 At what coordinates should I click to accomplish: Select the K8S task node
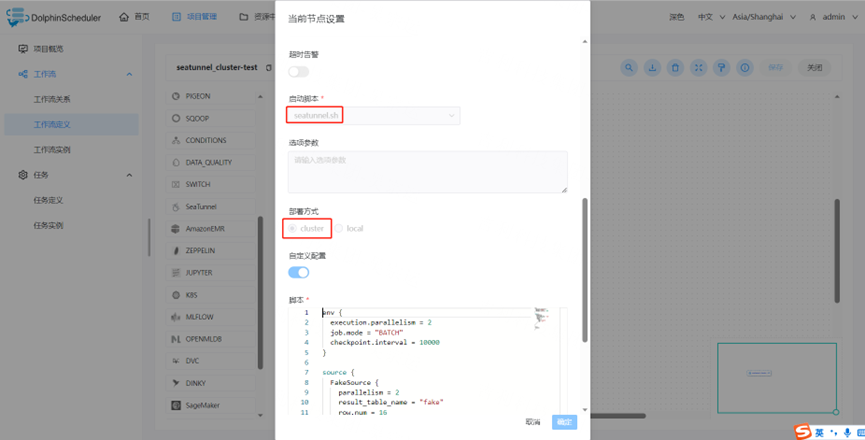tap(210, 295)
